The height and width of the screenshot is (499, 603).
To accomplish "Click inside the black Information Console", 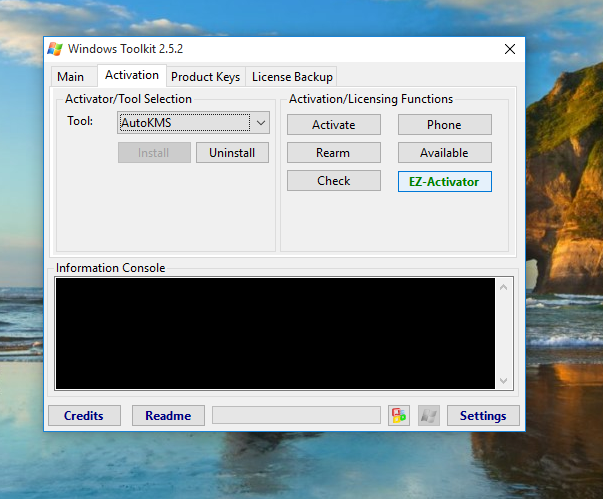I will coord(275,333).
